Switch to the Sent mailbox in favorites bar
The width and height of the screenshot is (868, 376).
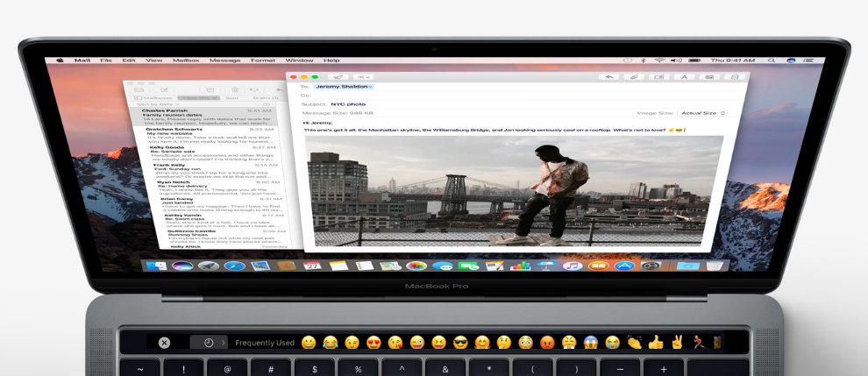coord(232,98)
